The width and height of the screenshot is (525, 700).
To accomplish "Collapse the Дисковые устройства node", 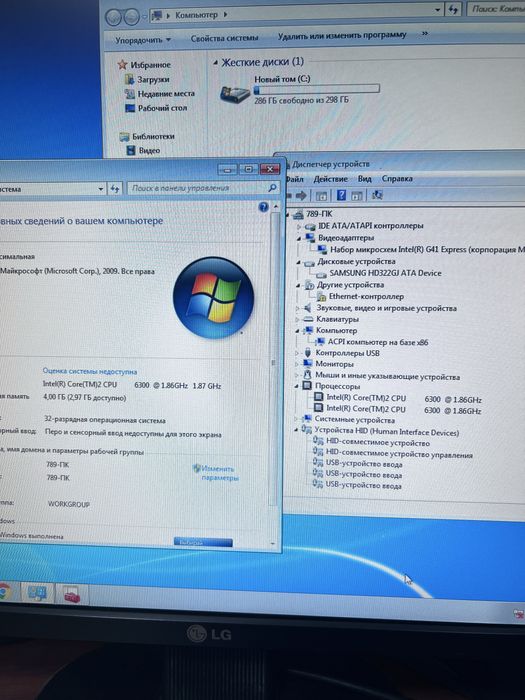I will click(298, 262).
